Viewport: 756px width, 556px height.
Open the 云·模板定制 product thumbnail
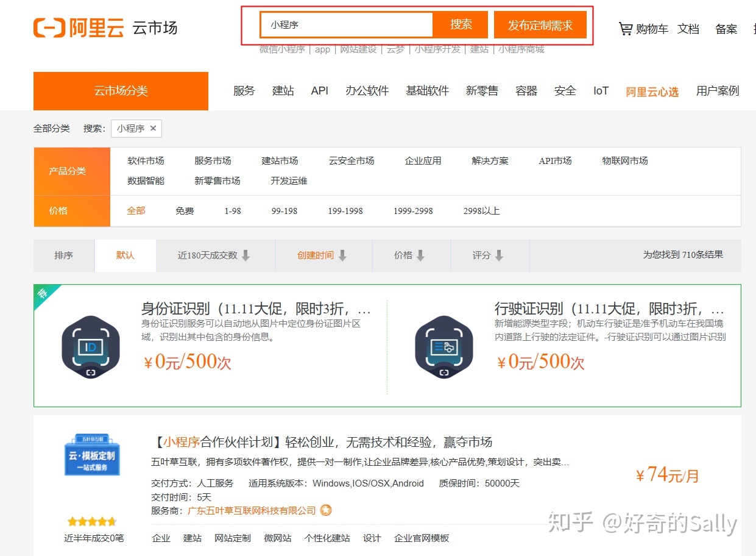92,455
